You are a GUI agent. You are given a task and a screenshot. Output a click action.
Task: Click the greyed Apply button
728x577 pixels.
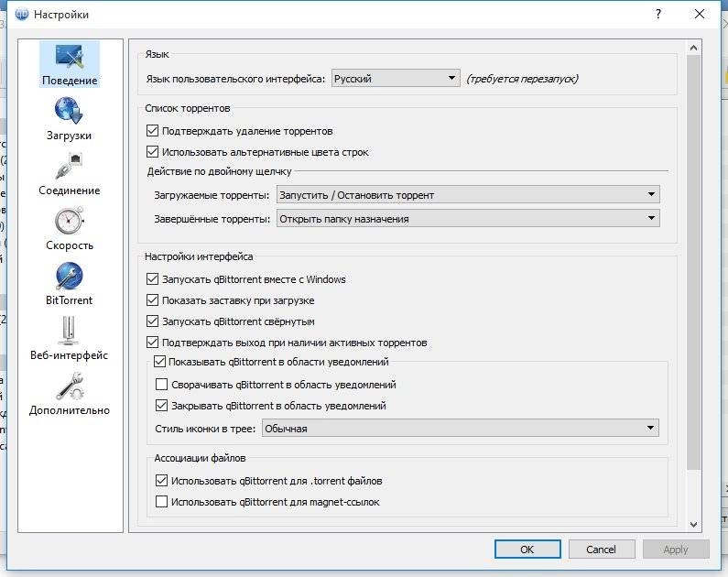coord(676,550)
